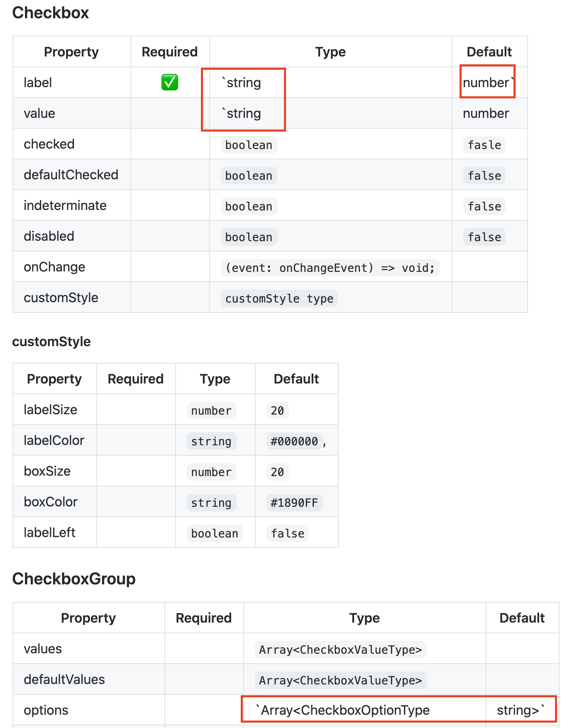Click the "#1890FF" default color value
The height and width of the screenshot is (728, 577).
point(294,503)
